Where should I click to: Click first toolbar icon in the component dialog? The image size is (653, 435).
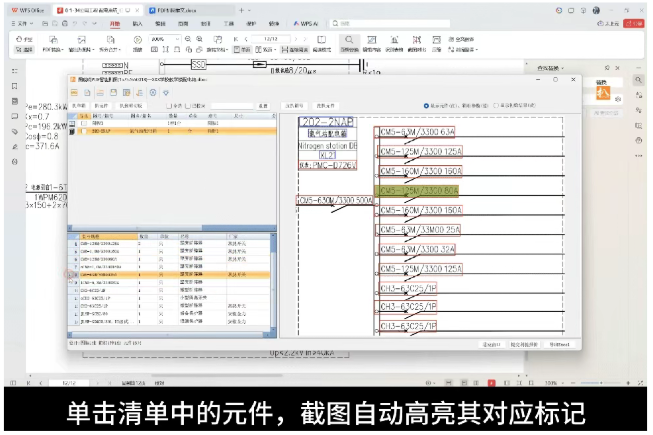tap(74, 93)
